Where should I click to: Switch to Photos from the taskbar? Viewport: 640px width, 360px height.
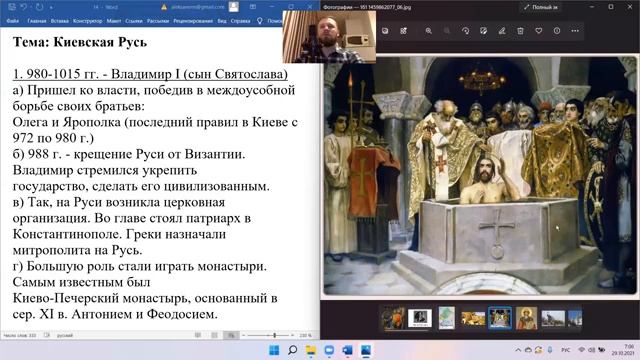point(366,350)
